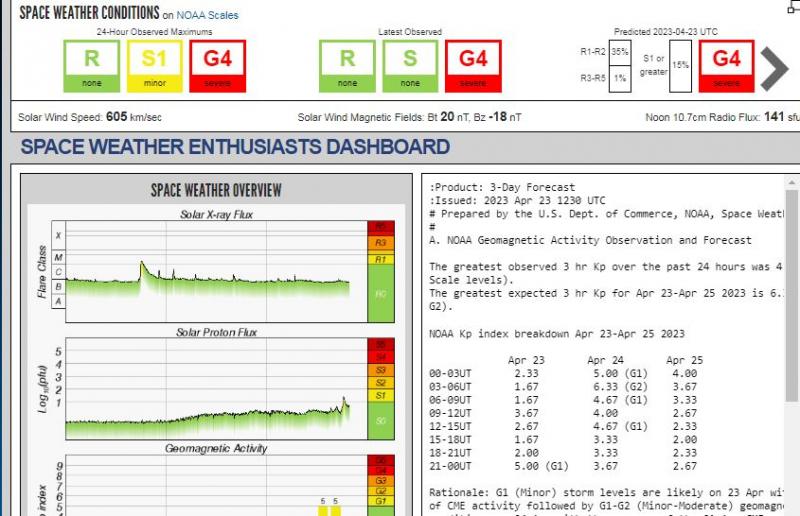The width and height of the screenshot is (800, 516).
Task: Click the R1-R2 35% probability cell
Action: [619, 52]
